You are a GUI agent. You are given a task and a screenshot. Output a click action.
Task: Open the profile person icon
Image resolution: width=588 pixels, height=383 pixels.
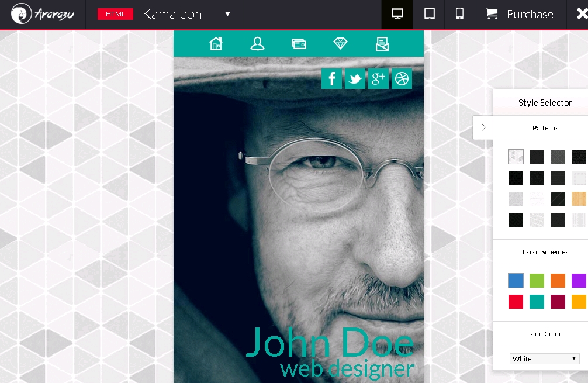point(257,44)
